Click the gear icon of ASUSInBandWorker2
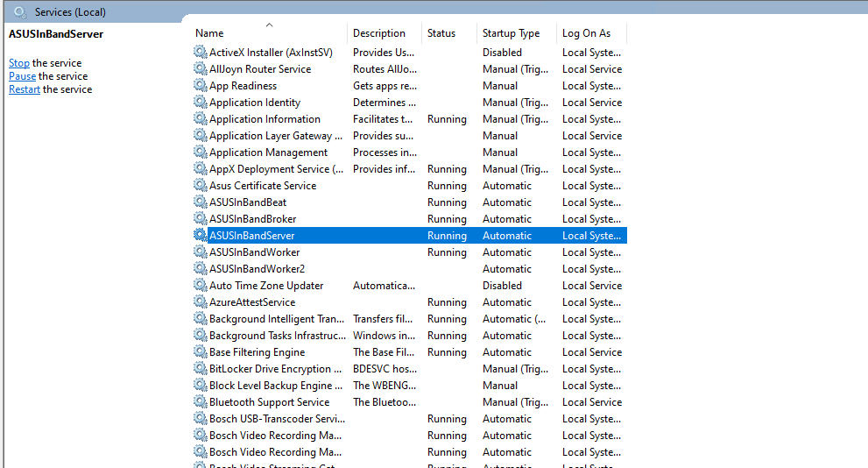The width and height of the screenshot is (868, 468). point(200,268)
